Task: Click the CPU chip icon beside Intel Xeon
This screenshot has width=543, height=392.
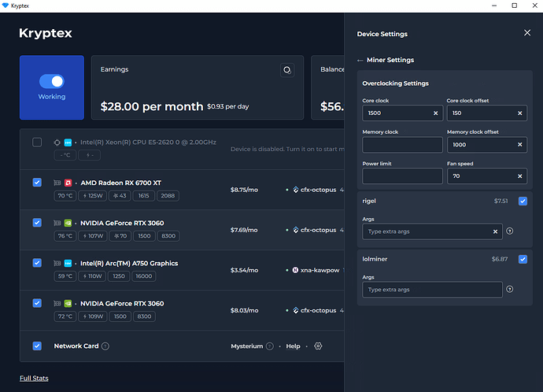Action: click(57, 142)
